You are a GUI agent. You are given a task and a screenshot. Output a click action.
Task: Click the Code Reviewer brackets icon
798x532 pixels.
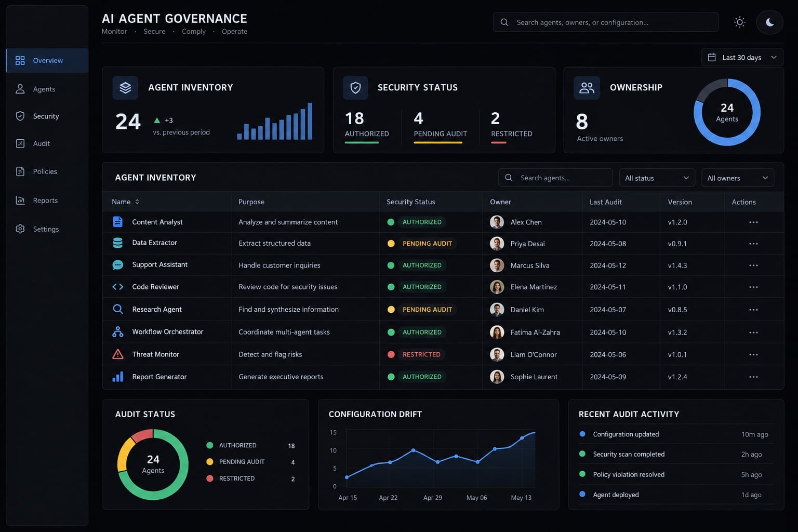[118, 287]
